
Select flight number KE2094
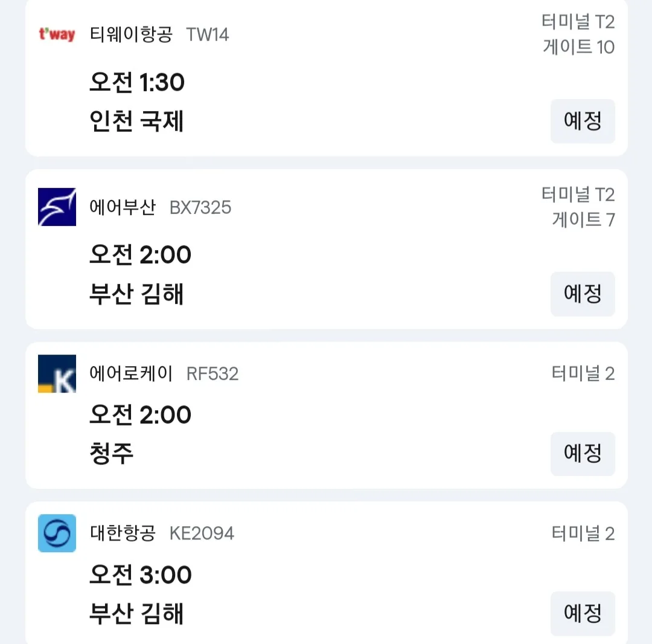click(202, 534)
